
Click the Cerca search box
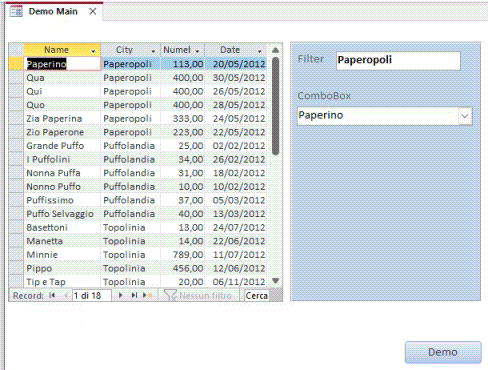pos(256,295)
